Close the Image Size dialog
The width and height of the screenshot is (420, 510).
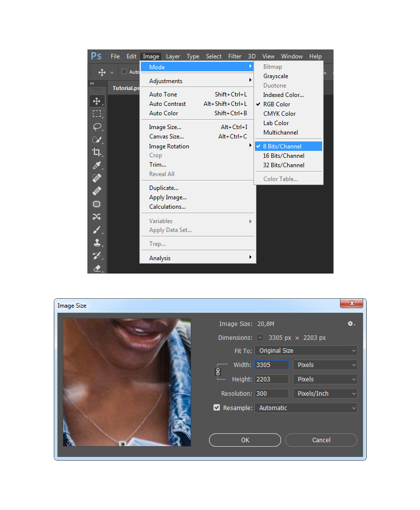point(351,303)
